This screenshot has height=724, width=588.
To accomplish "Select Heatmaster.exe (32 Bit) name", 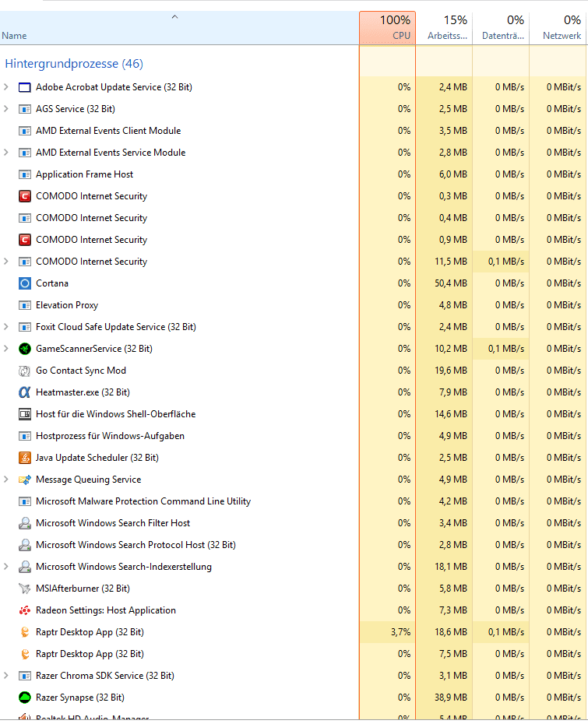I will click(x=83, y=392).
